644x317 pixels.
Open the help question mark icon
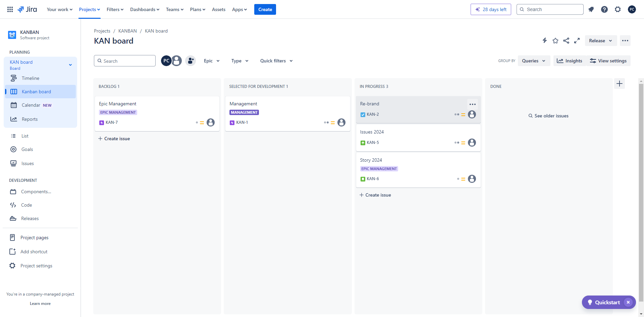point(604,9)
